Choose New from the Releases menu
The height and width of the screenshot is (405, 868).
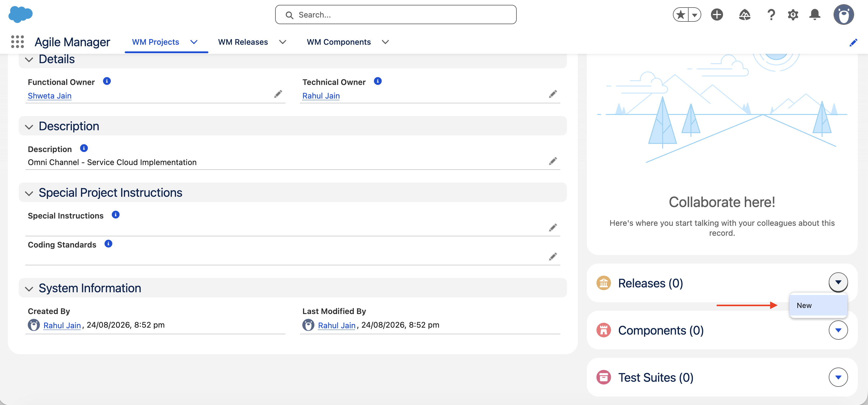click(x=818, y=306)
